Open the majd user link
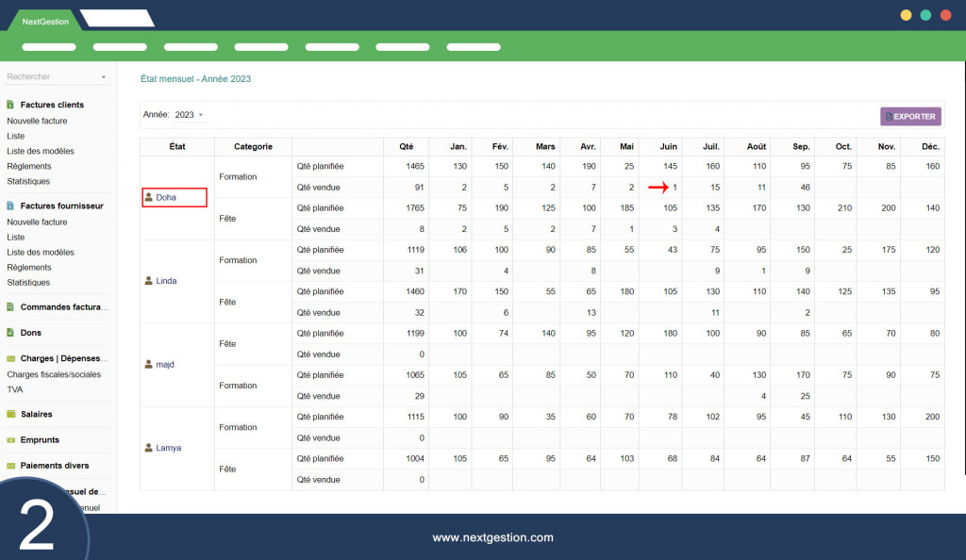966x560 pixels. tap(165, 365)
